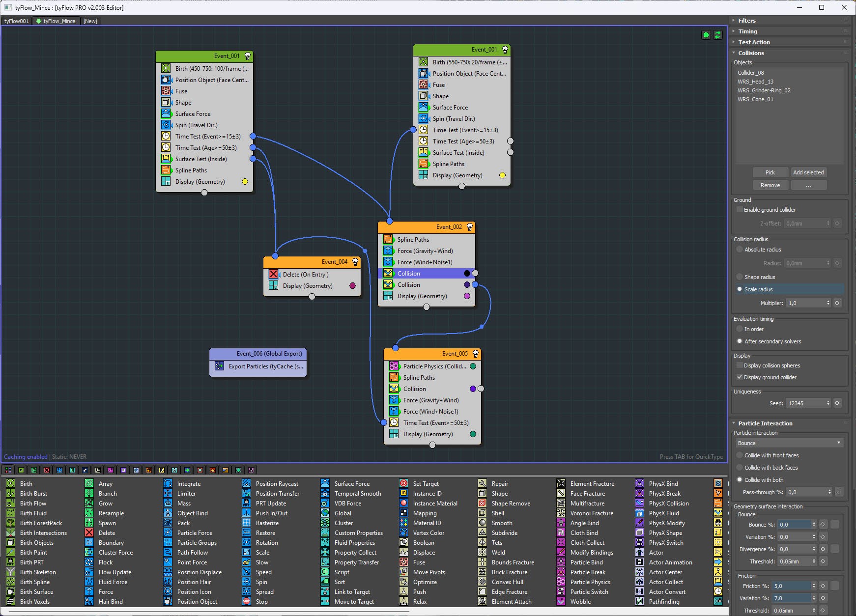Click the Stop operator icon in the list
This screenshot has width=856, height=616.
(x=246, y=602)
